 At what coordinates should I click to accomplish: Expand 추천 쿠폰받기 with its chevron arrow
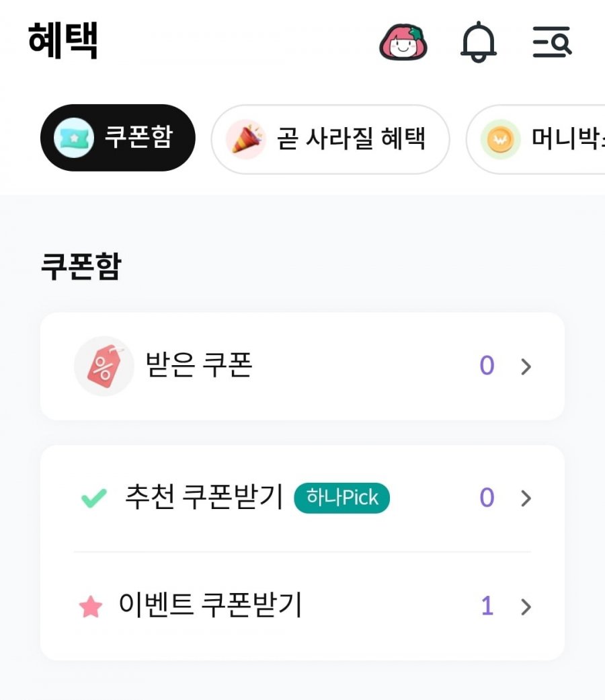526,498
